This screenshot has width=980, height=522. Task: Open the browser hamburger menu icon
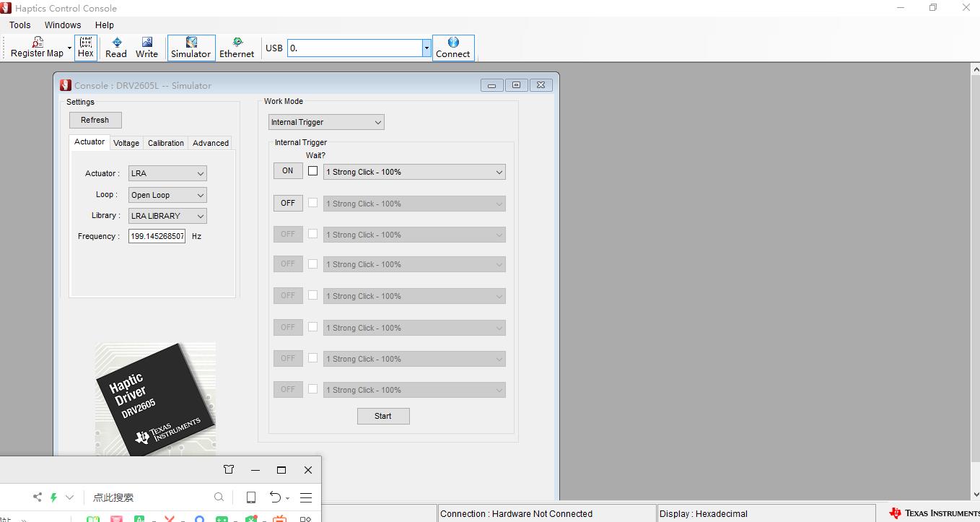coord(306,497)
